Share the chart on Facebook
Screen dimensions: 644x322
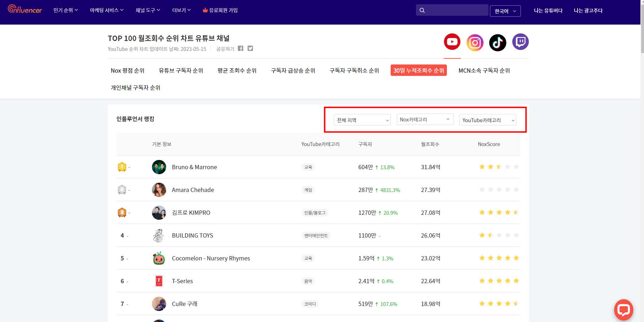click(241, 48)
